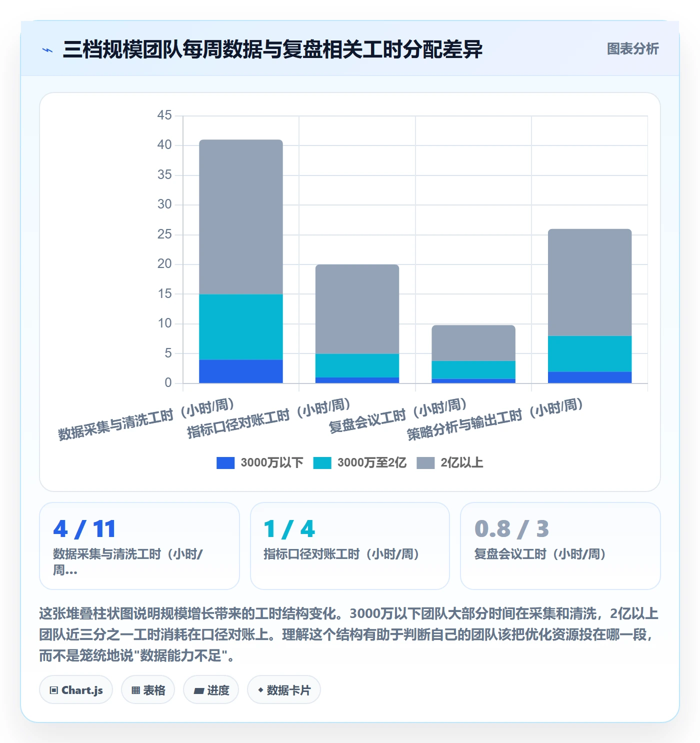The image size is (700, 743).
Task: Click gray segment of 复盘会议工时 bar
Action: 473,343
